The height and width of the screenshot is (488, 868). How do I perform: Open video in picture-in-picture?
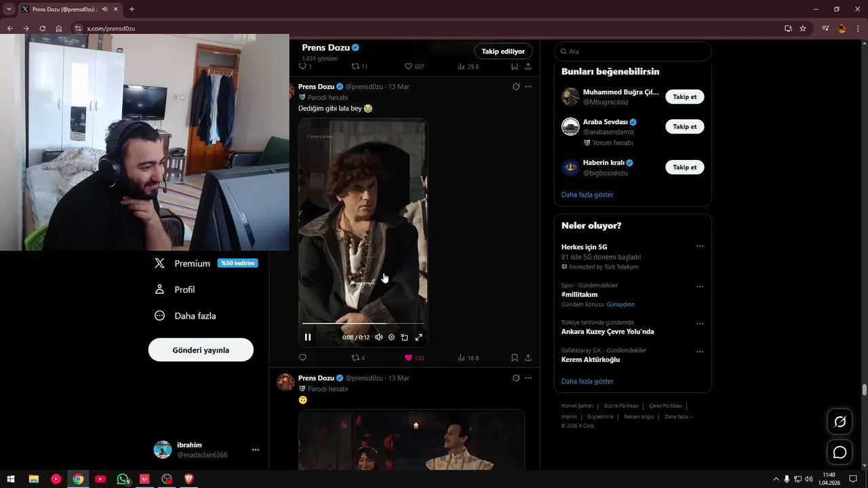pos(404,337)
